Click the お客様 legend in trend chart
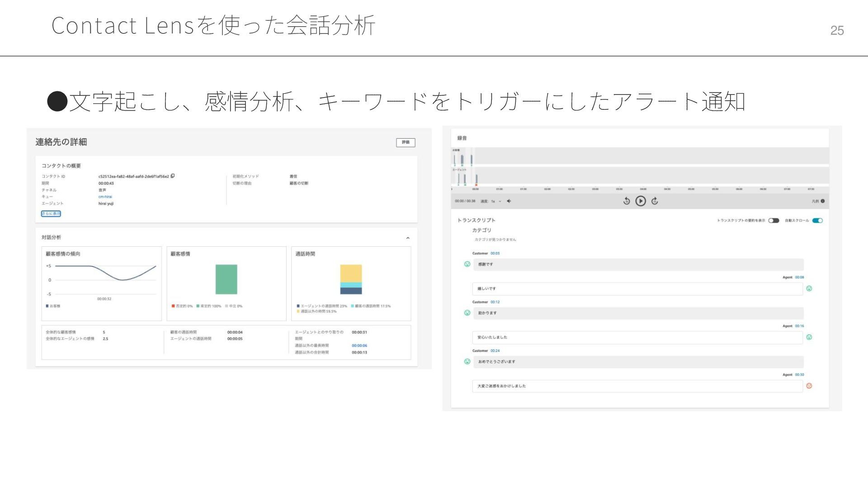Image resolution: width=868 pixels, height=488 pixels. coord(53,306)
